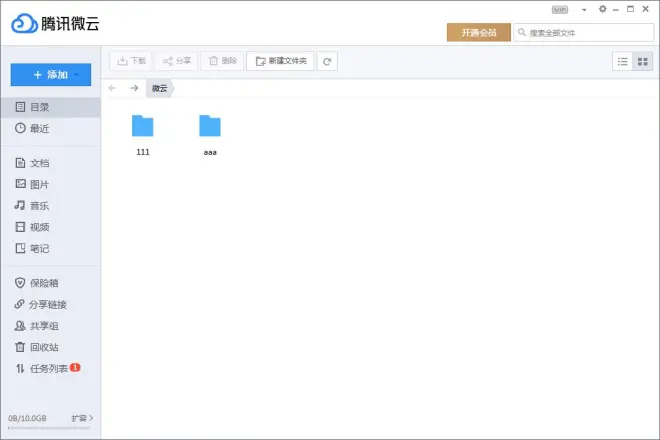Click the back navigation arrow

pyautogui.click(x=113, y=88)
